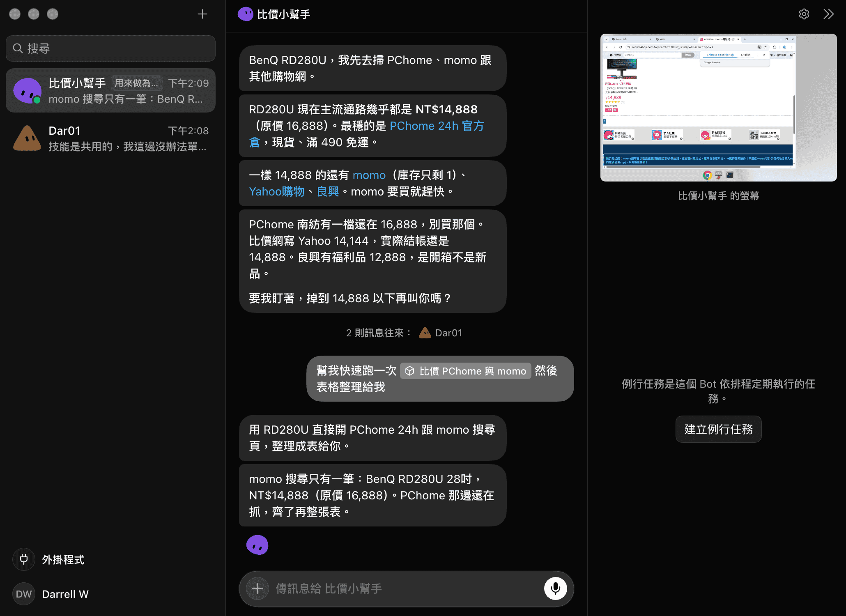The image size is (846, 616).
Task: Open the 比價小幫手 conversation in sidebar
Action: [x=110, y=91]
